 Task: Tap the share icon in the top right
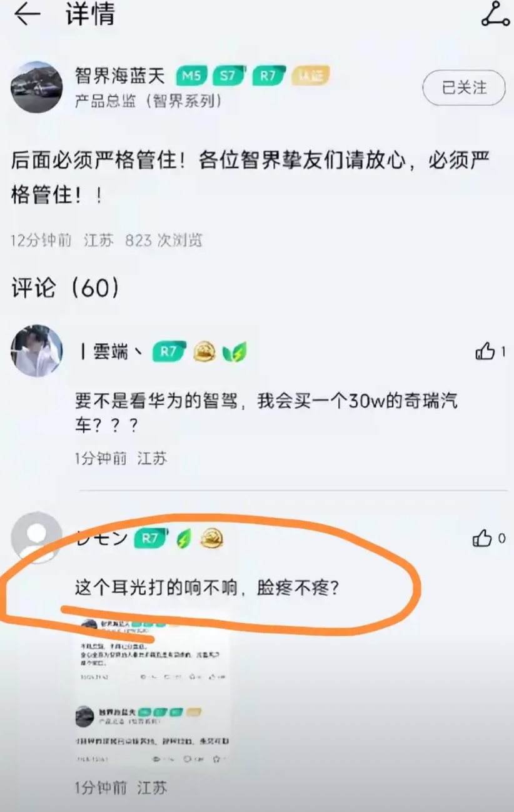495,14
